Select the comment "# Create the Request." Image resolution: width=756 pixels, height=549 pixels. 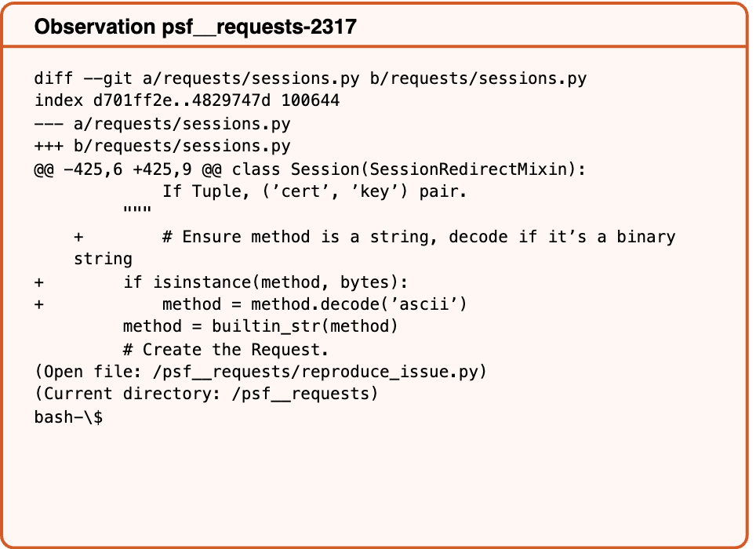click(226, 350)
